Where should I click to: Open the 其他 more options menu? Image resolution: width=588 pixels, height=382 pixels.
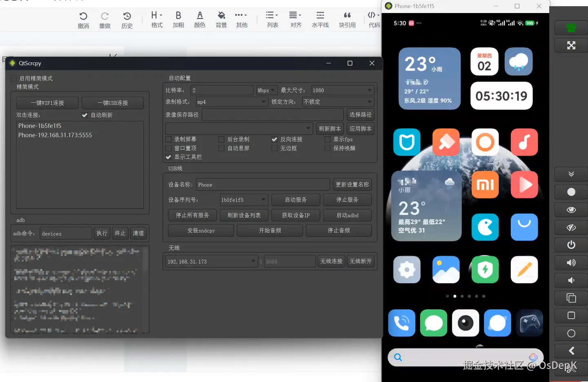coord(242,20)
